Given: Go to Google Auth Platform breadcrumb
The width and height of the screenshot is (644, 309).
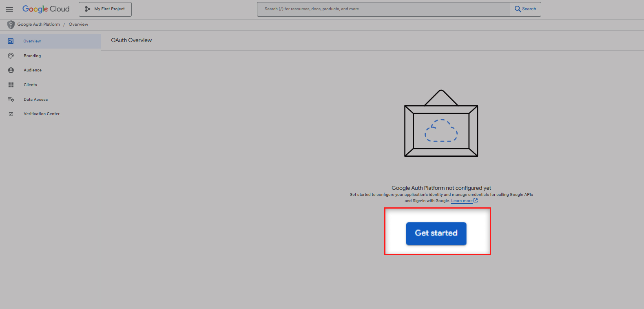Looking at the screenshot, I should coord(38,24).
